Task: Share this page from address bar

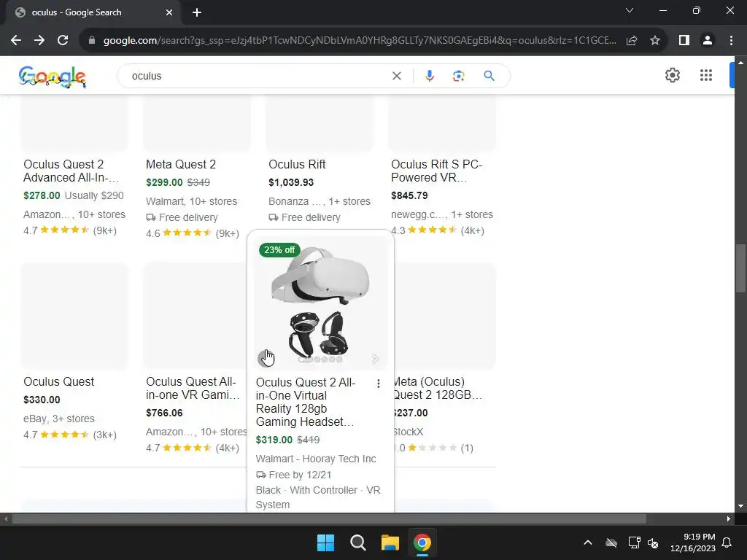Action: point(632,41)
